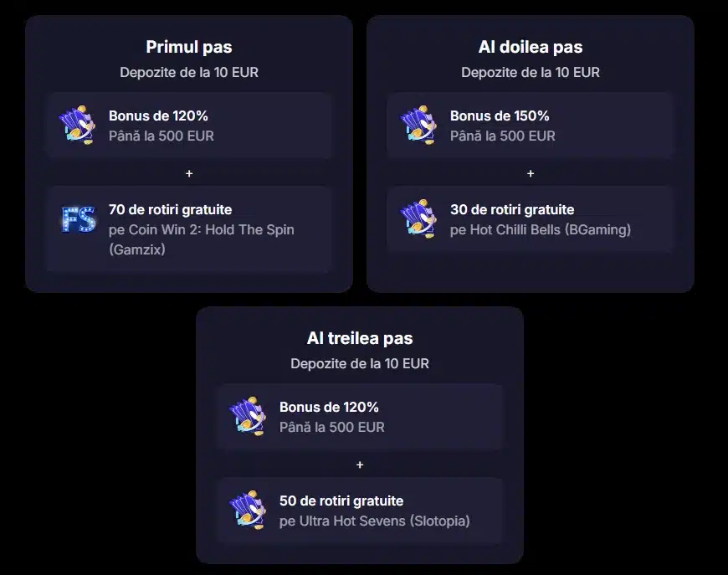The image size is (728, 575).
Task: Click Hot Chilli Bells (BGaming) game name
Action: (x=550, y=229)
